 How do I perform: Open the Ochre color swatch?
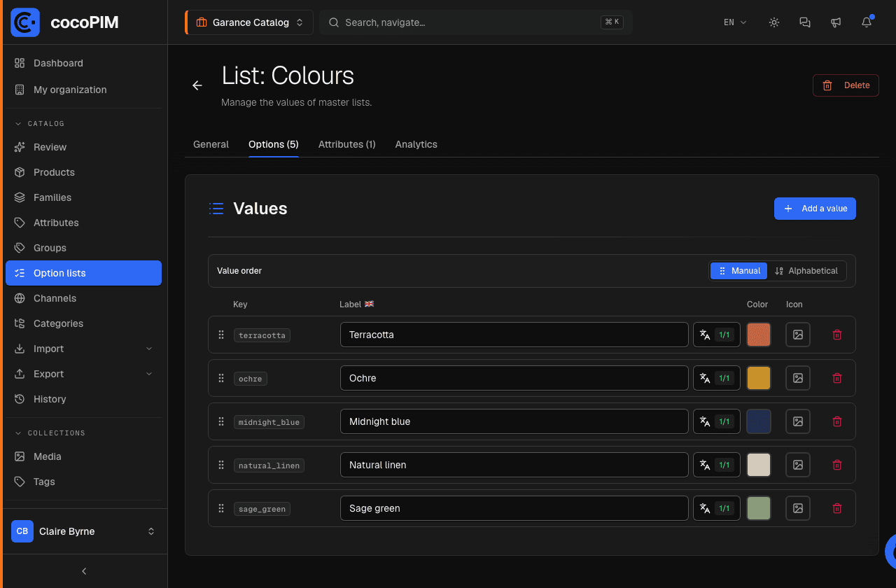click(x=759, y=378)
